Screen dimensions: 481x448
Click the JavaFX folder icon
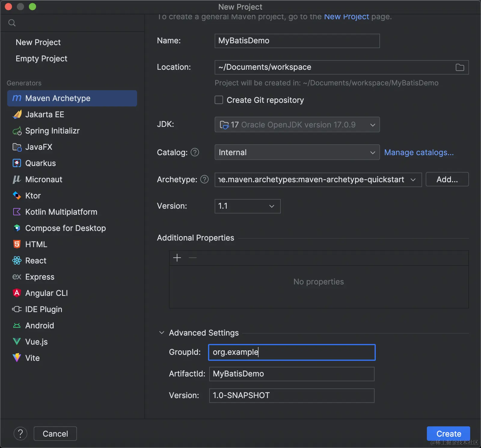tap(17, 147)
